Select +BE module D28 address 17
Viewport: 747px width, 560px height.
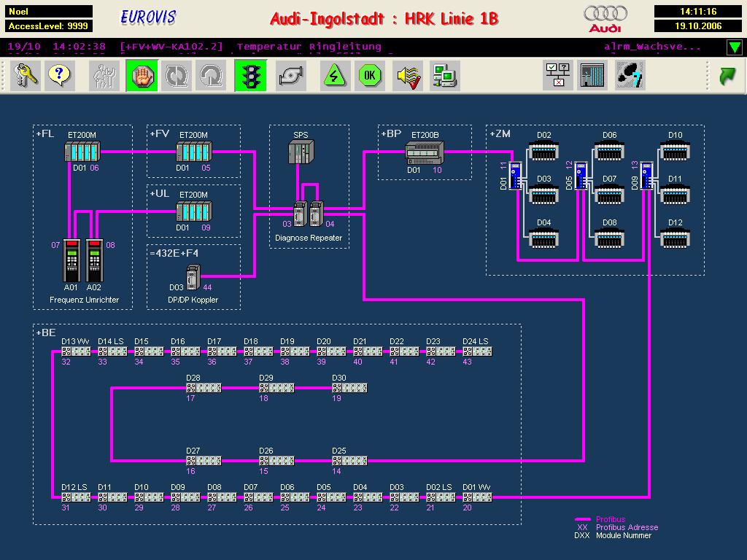(x=204, y=388)
